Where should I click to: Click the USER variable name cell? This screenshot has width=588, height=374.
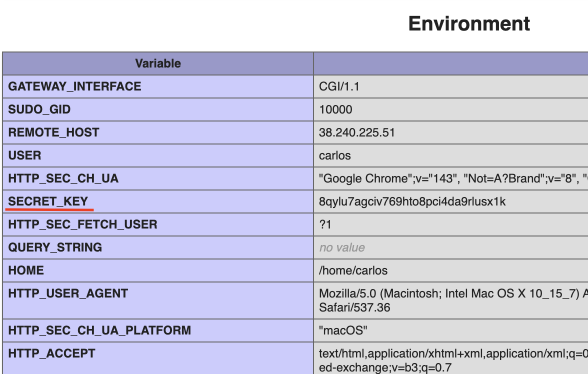pyautogui.click(x=25, y=155)
